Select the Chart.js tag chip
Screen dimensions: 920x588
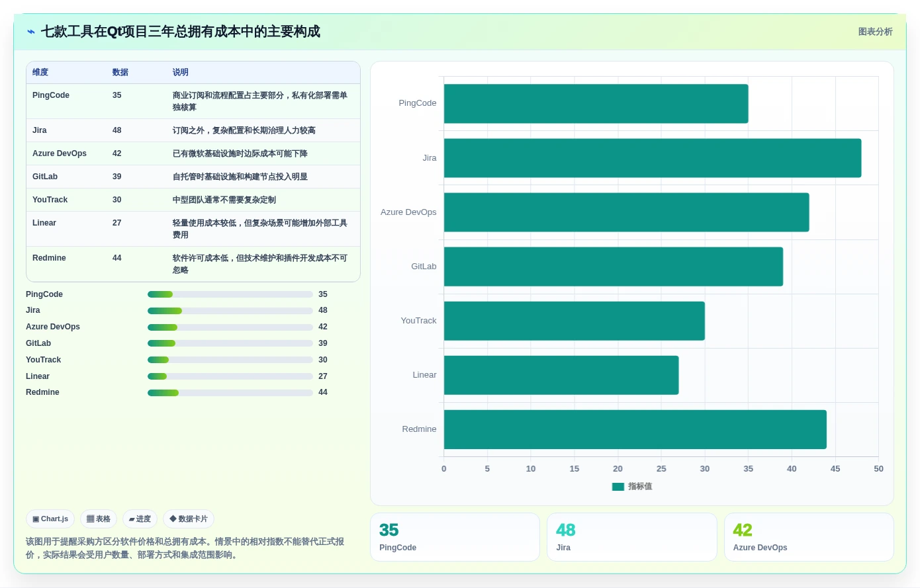[50, 519]
